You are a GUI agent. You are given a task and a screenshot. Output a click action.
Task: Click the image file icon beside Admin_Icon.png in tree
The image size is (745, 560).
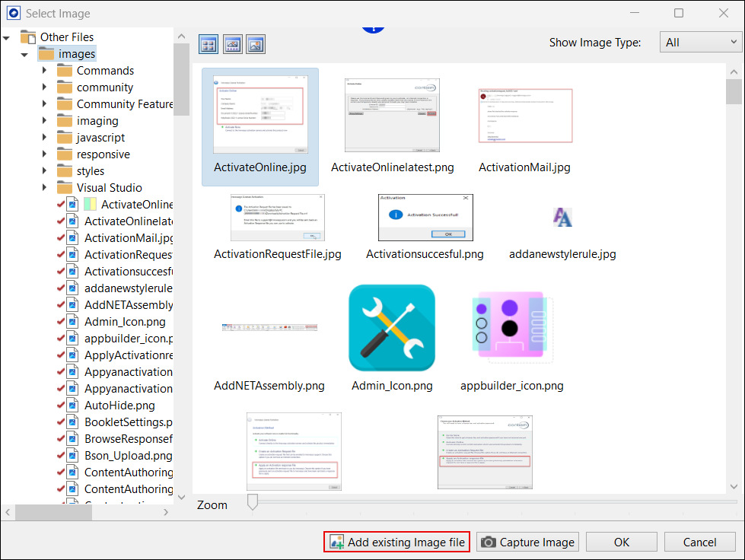click(x=72, y=322)
